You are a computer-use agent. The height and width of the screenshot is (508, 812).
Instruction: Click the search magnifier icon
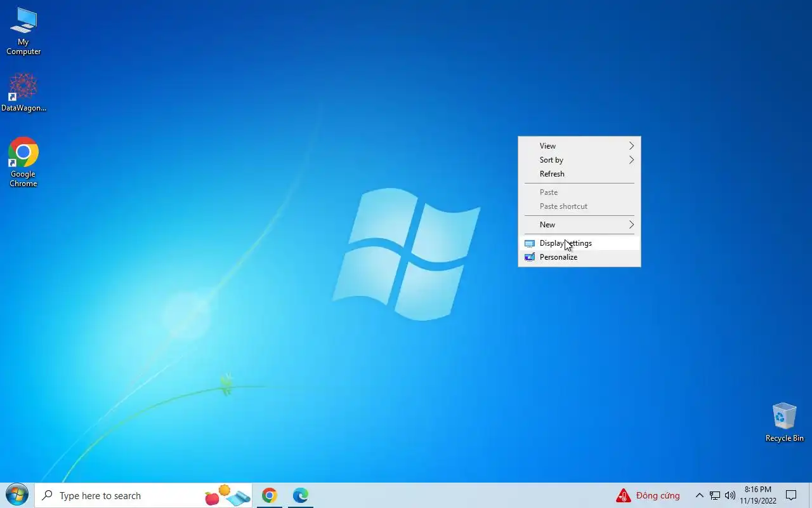point(47,495)
